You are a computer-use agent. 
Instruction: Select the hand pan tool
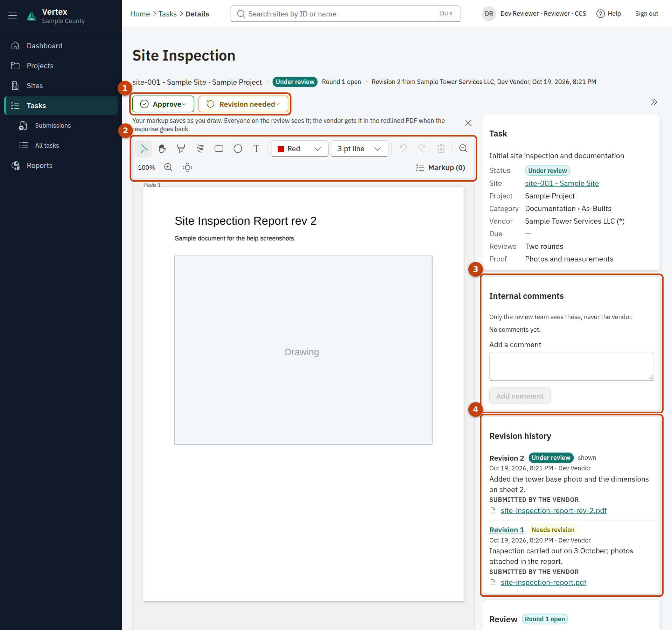(x=162, y=149)
